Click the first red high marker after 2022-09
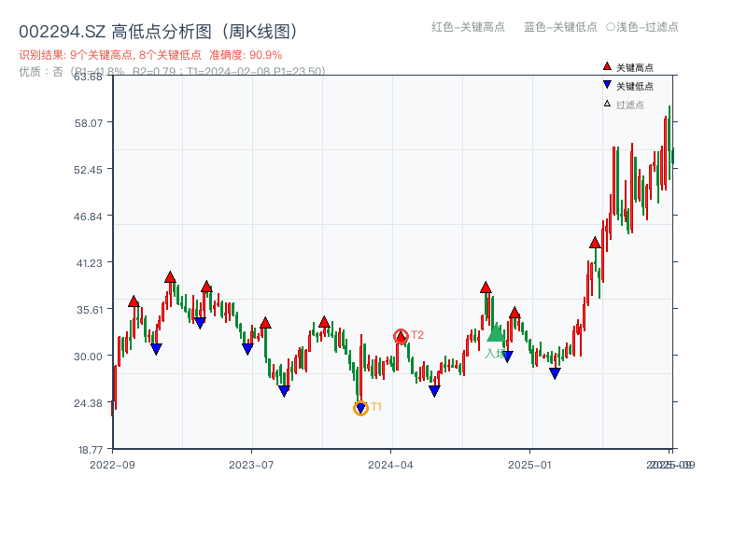Viewport: 747px width, 560px height. point(134,301)
